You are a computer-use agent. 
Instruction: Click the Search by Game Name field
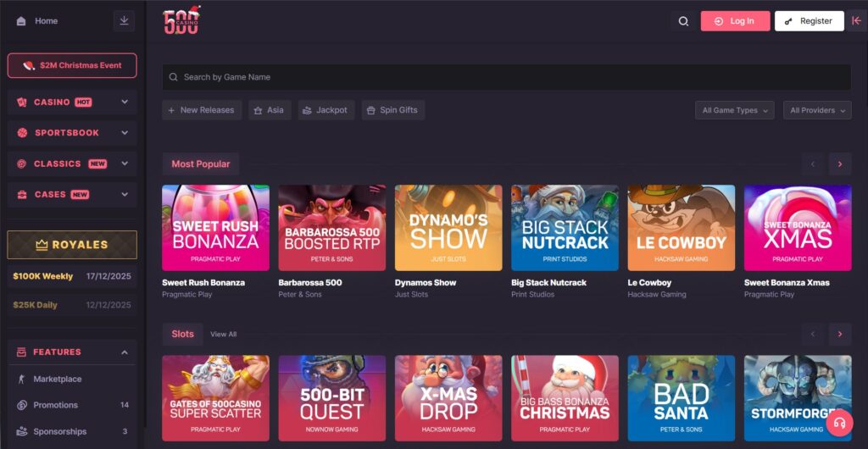(506, 77)
